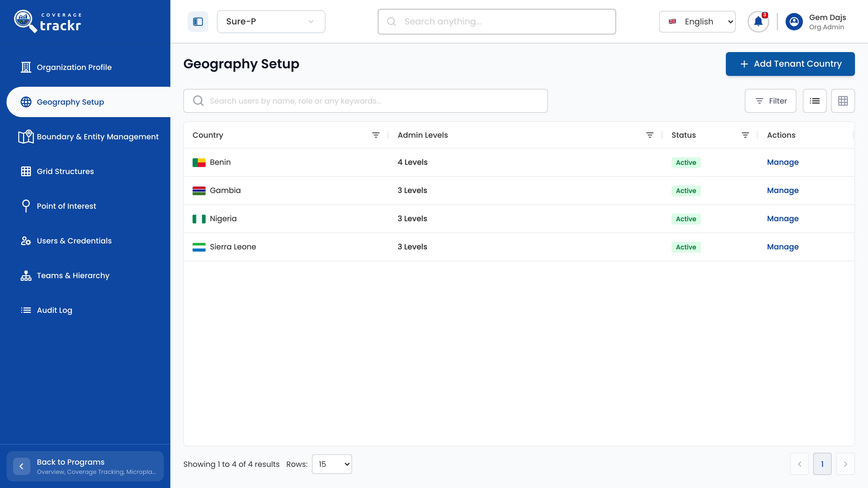The width and height of the screenshot is (868, 488).
Task: Click Manage for Sierra Leone
Action: (x=783, y=247)
